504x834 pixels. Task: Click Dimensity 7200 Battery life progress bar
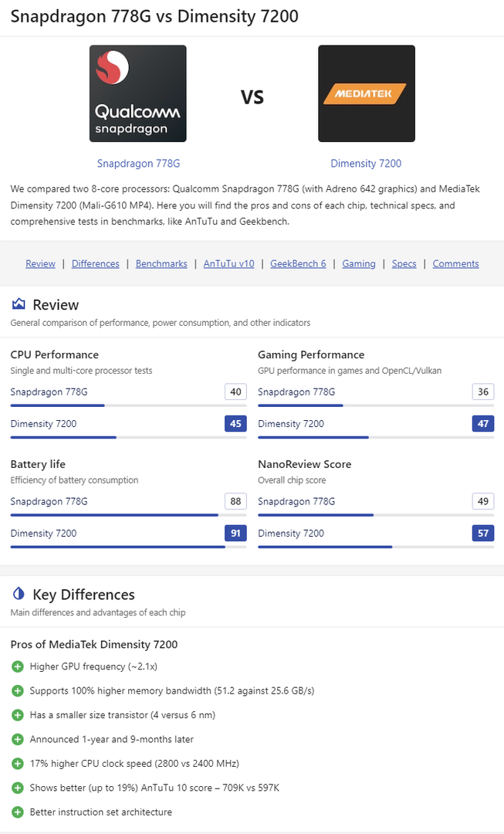pos(129,548)
